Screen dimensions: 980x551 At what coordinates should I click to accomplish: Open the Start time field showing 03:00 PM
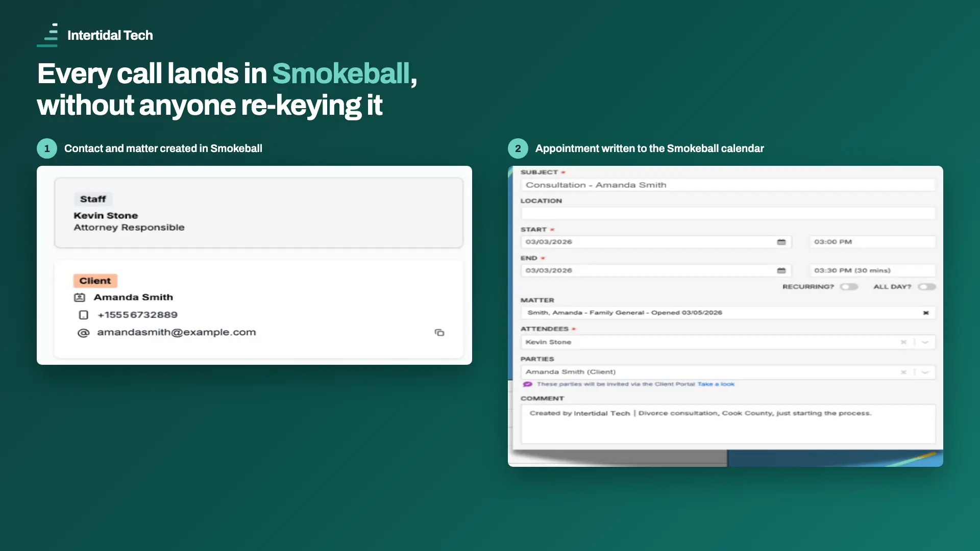(873, 242)
